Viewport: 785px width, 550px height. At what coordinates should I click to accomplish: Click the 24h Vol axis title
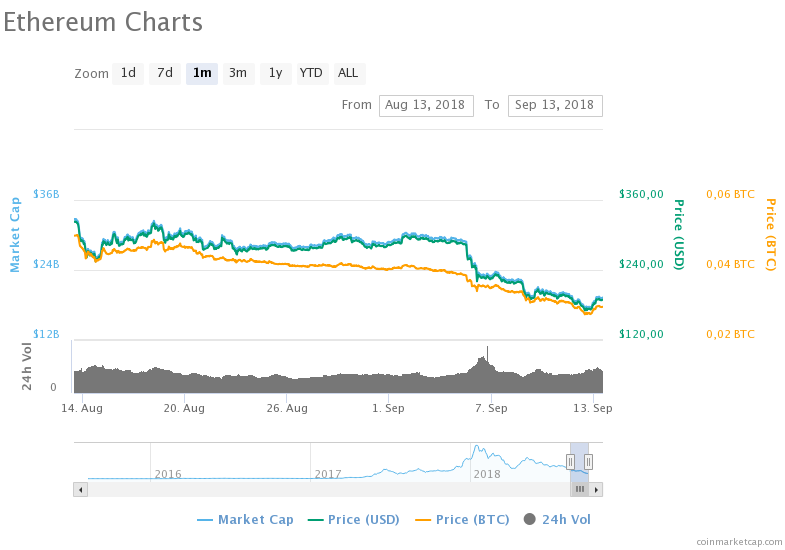27,366
